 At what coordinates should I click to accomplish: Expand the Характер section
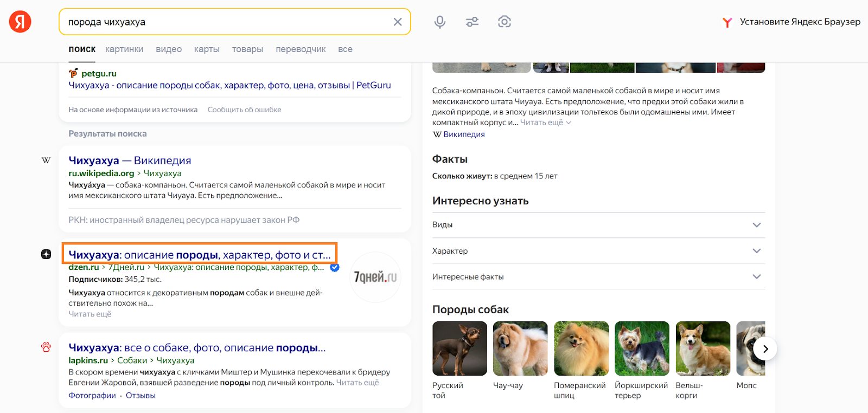(x=757, y=251)
